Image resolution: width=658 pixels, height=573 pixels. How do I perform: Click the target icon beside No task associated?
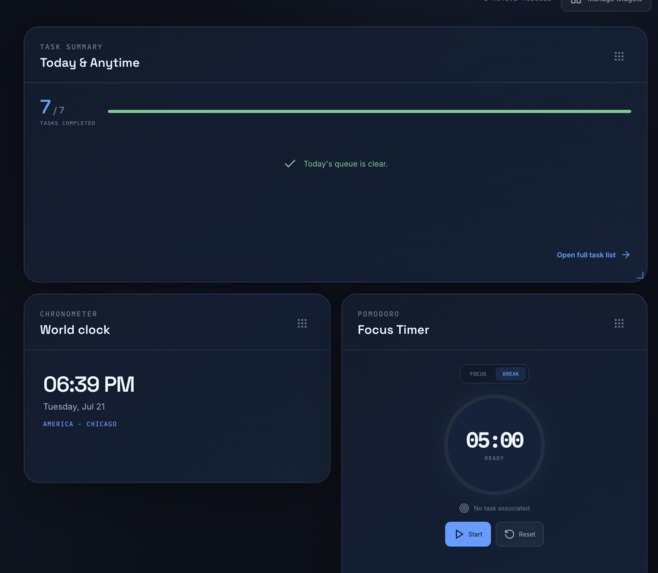(464, 508)
